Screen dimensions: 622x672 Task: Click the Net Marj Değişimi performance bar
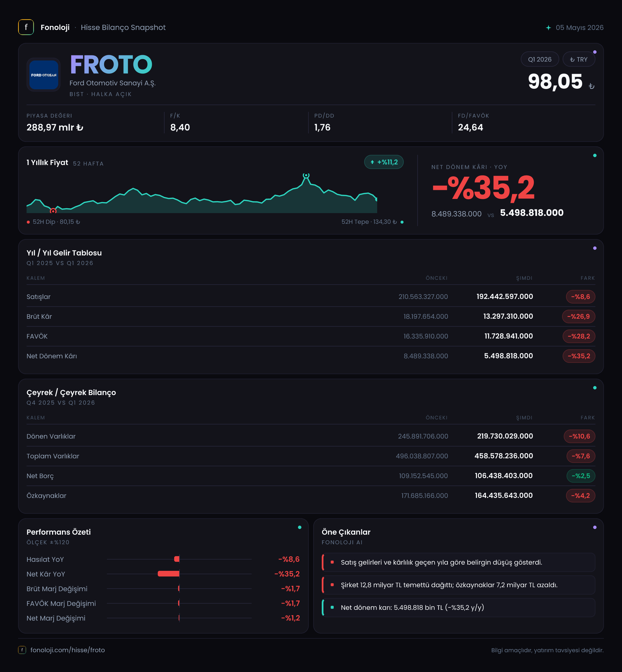pos(179,618)
